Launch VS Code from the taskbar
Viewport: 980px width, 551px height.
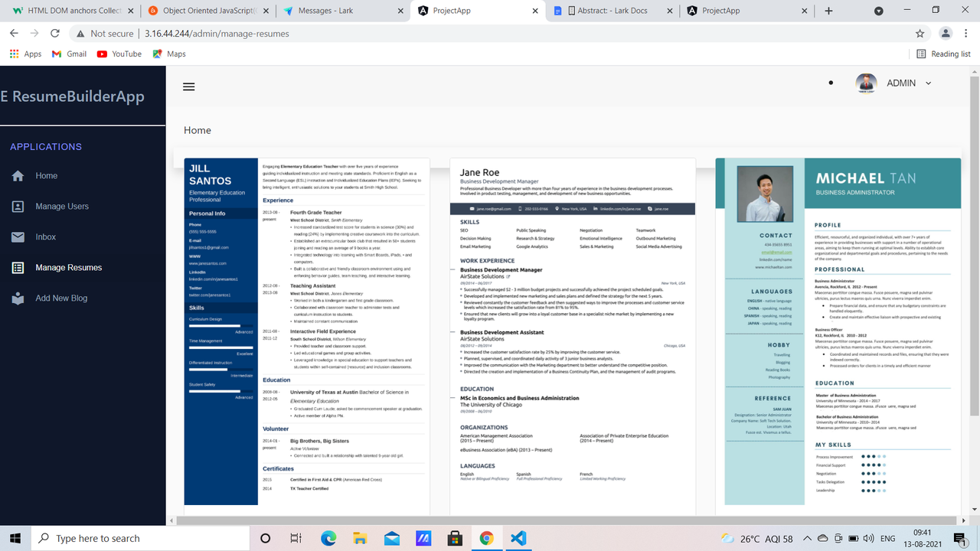point(518,538)
